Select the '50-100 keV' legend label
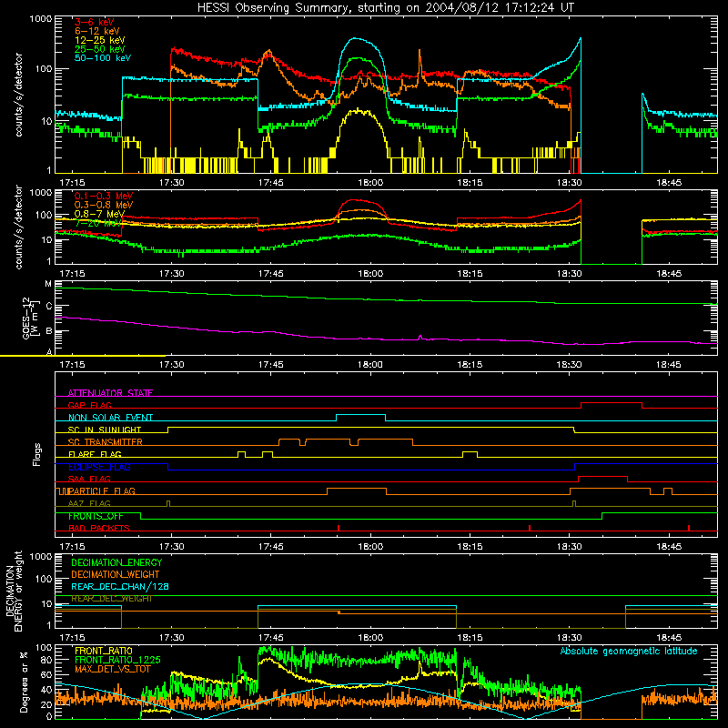 point(103,58)
